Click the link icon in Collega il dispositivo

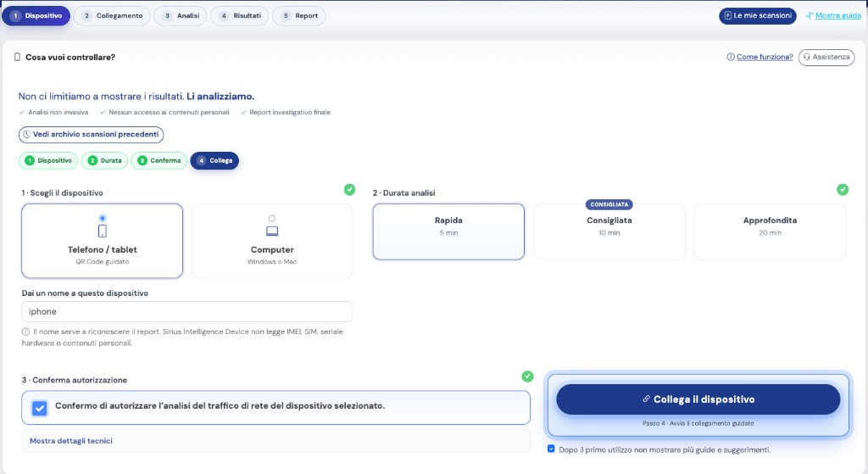646,399
